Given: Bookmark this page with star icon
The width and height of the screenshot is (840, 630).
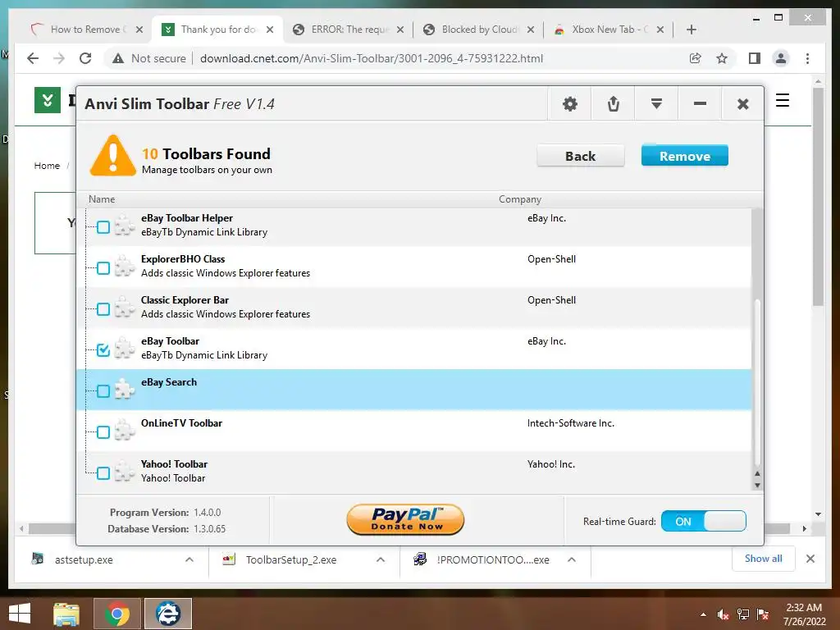Looking at the screenshot, I should pyautogui.click(x=722, y=58).
